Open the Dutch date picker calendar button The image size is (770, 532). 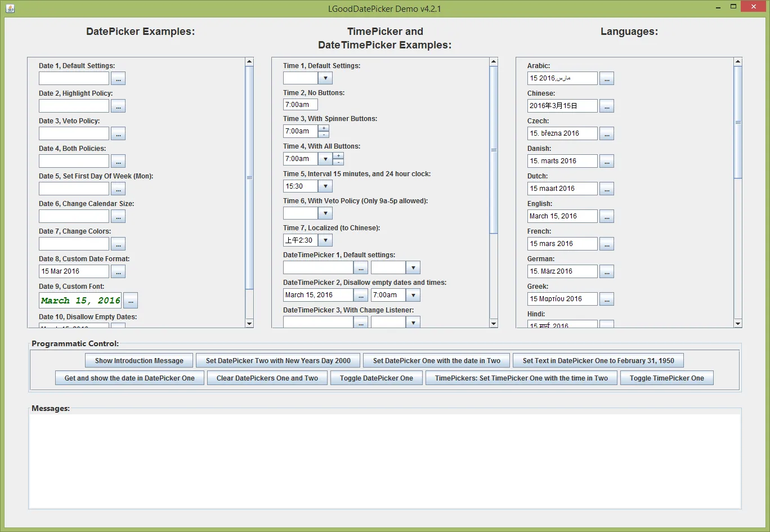coord(607,189)
